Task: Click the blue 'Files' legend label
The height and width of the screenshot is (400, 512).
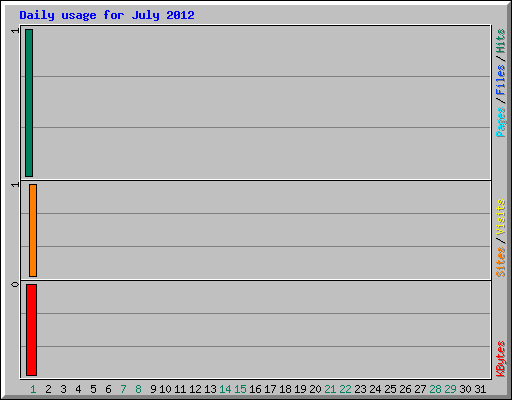Action: click(x=501, y=80)
